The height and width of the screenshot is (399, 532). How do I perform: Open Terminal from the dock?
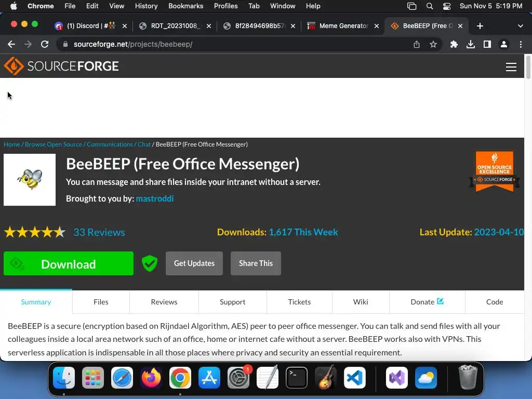click(x=297, y=378)
